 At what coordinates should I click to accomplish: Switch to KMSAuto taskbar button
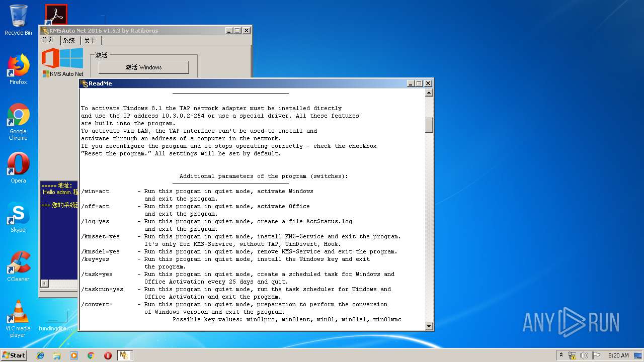click(x=124, y=355)
